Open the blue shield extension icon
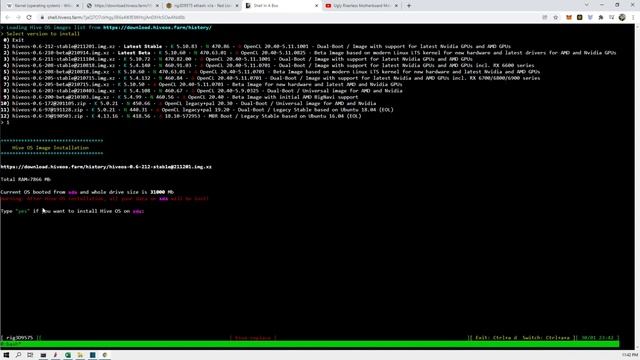Viewport: 640px width, 360px height. pyautogui.click(x=590, y=18)
